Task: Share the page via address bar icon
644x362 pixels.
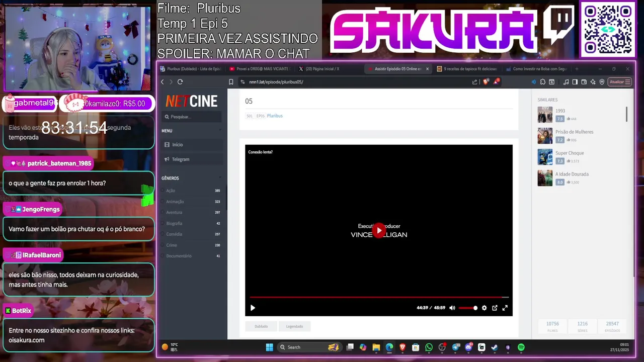Action: [474, 82]
